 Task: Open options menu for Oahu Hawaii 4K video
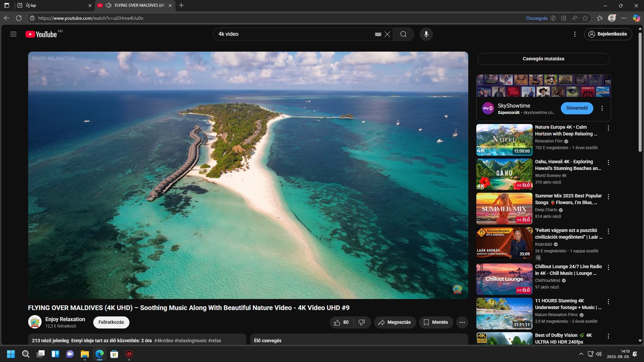coord(608,163)
